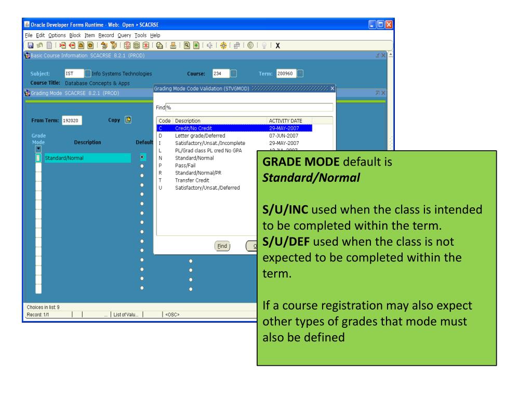The width and height of the screenshot is (532, 399).
Task: Click the Remove Record toolbar icon
Action: [72, 45]
